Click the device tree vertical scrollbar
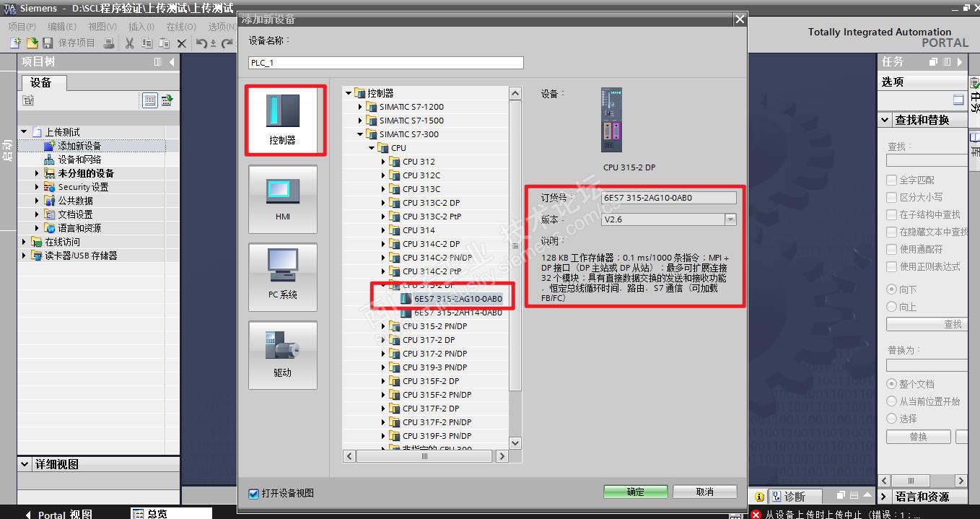 pyautogui.click(x=515, y=245)
